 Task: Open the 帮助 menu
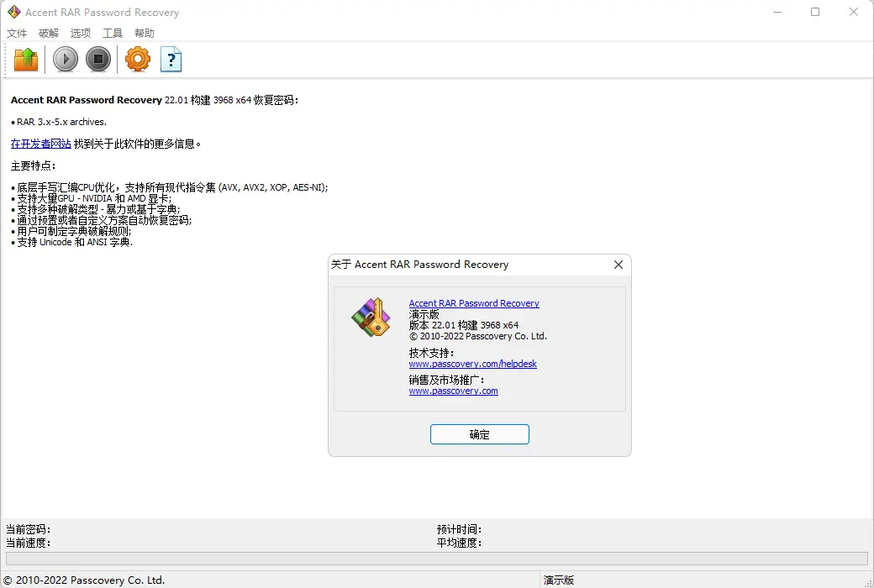(x=145, y=33)
